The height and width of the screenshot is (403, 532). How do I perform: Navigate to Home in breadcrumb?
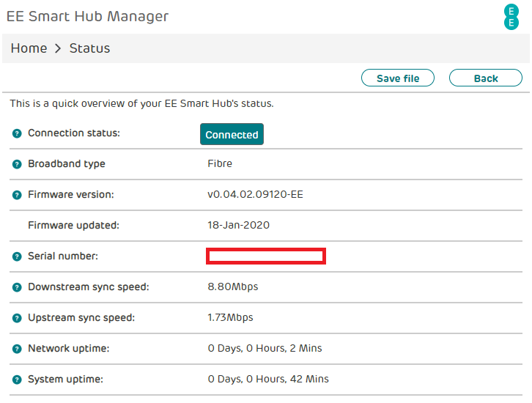(29, 48)
